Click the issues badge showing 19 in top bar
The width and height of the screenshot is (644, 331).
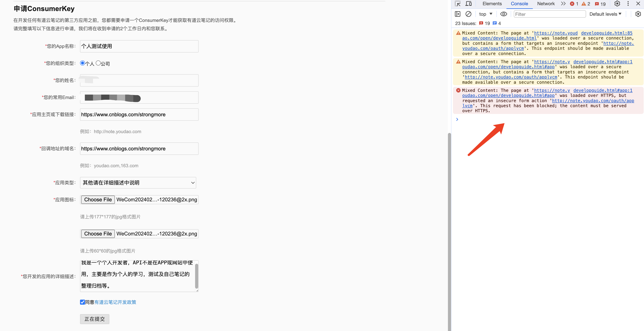[600, 4]
